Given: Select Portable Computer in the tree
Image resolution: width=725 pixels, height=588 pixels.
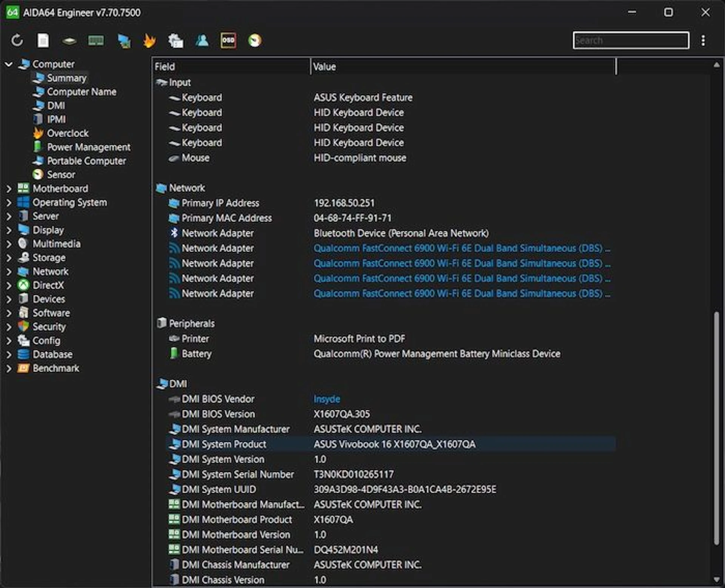Looking at the screenshot, I should (x=86, y=161).
